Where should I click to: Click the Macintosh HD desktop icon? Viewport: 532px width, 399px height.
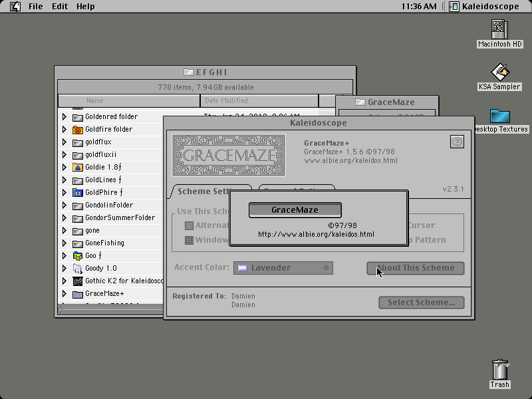(x=499, y=30)
